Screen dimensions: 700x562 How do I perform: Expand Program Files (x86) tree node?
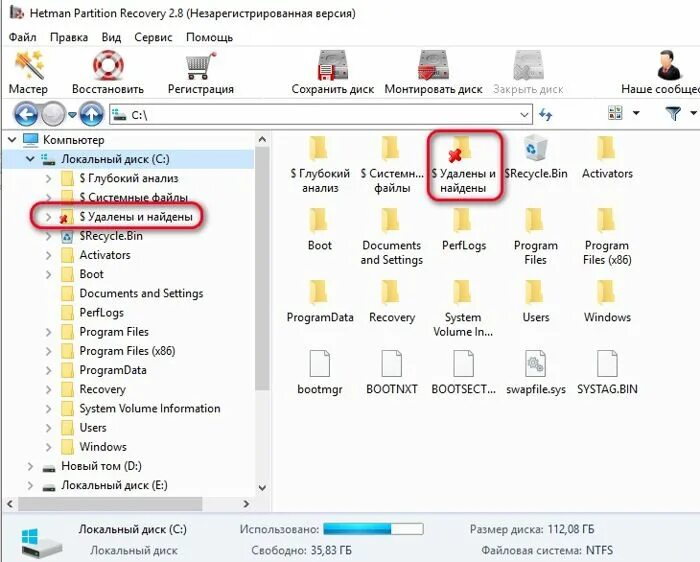tap(48, 351)
